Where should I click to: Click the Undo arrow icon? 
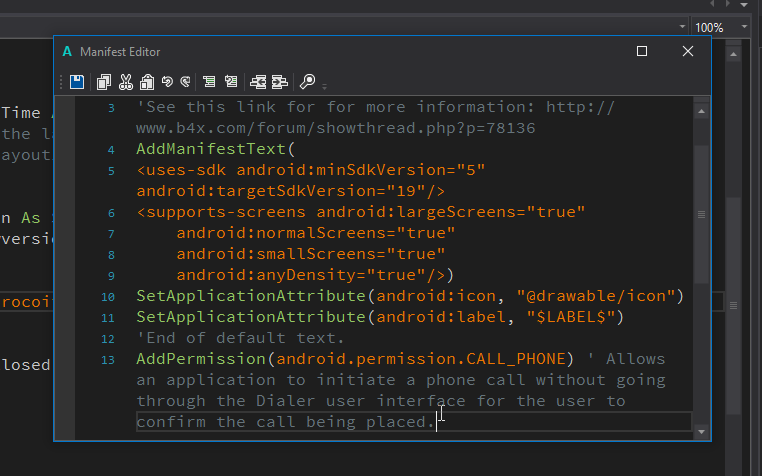click(x=167, y=82)
